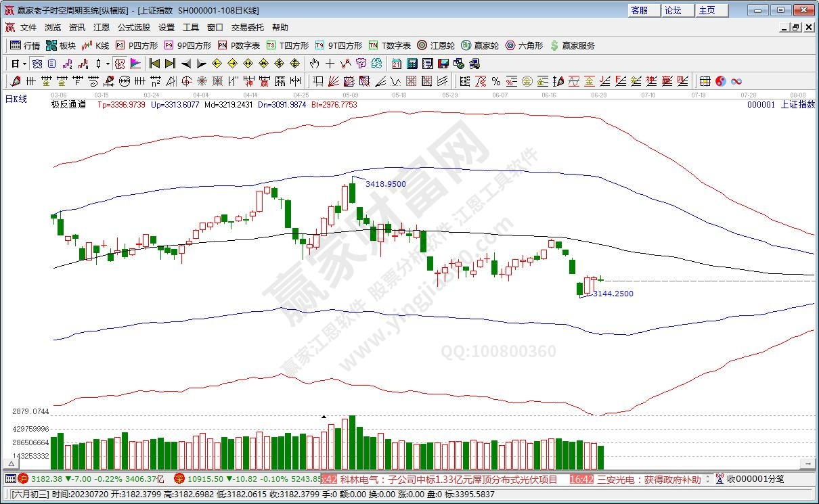Toggle the 极反 channel indicator button
This screenshot has height=504, width=819.
pyautogui.click(x=119, y=64)
